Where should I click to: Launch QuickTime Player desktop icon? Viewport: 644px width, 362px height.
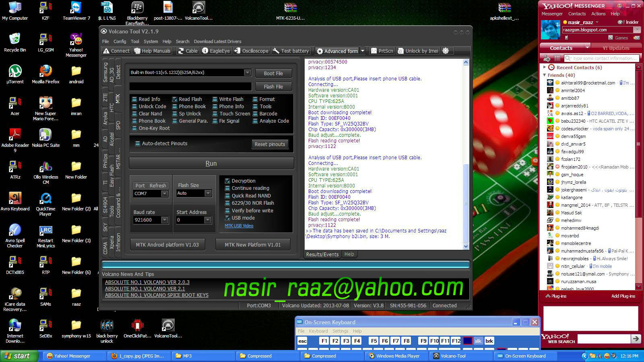45,204
